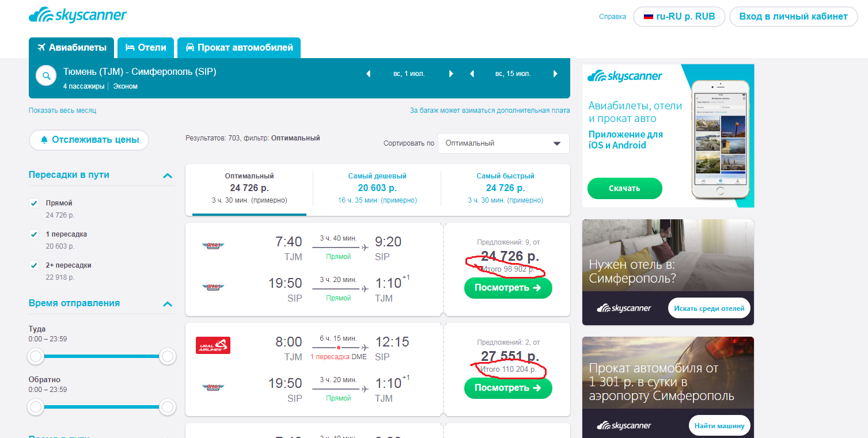Go to next return date after 15 июл.

click(x=555, y=74)
